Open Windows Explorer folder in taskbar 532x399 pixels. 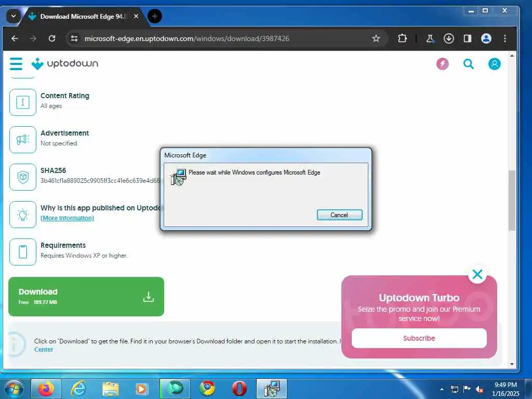(111, 389)
